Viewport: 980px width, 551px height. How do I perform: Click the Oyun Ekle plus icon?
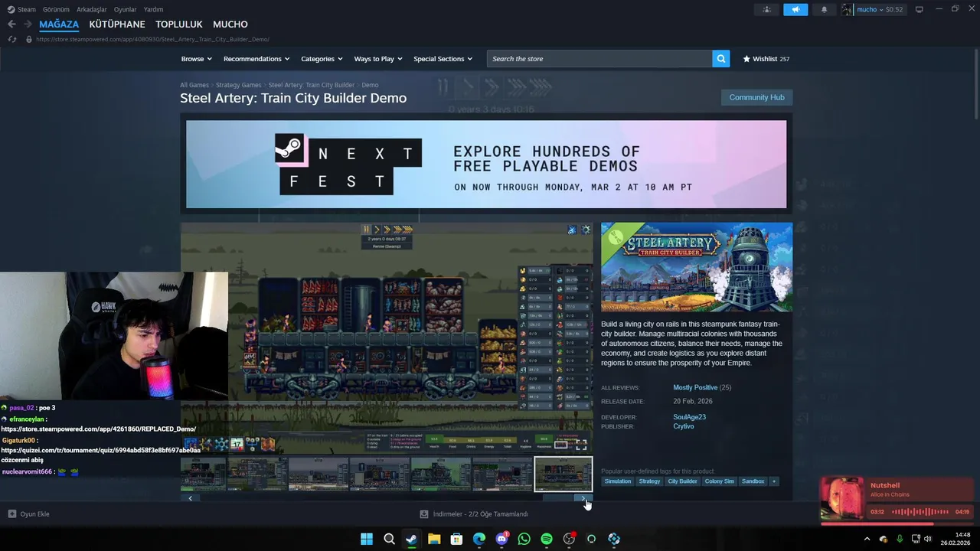coord(11,514)
